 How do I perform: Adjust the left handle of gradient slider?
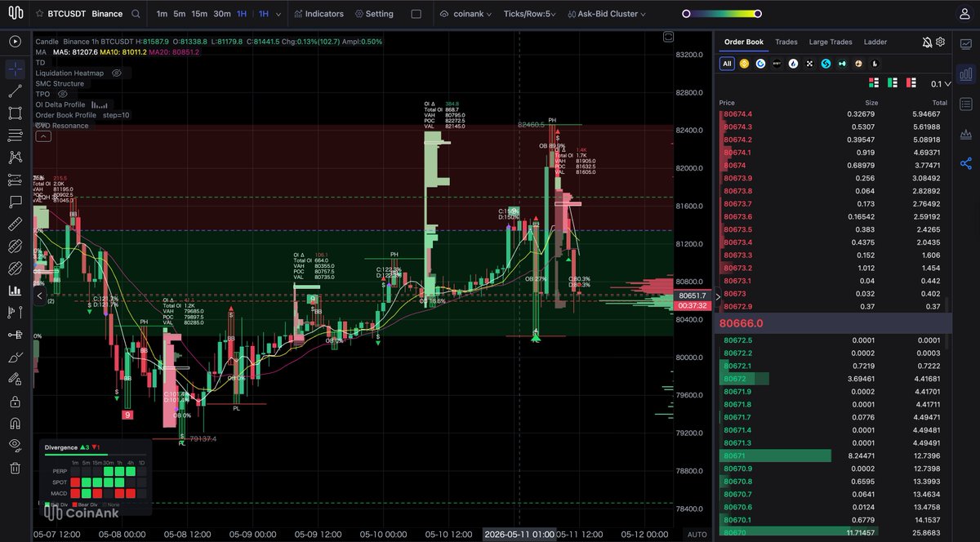coord(686,14)
